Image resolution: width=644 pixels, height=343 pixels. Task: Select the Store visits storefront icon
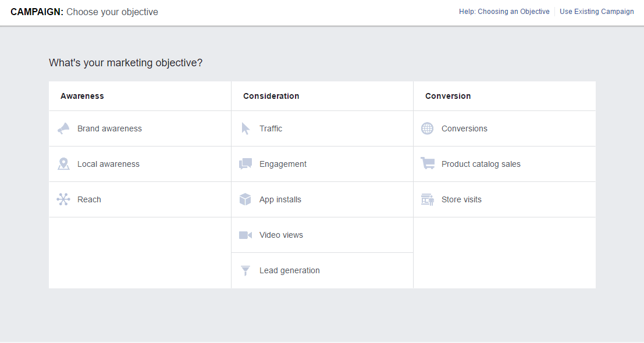tap(428, 199)
